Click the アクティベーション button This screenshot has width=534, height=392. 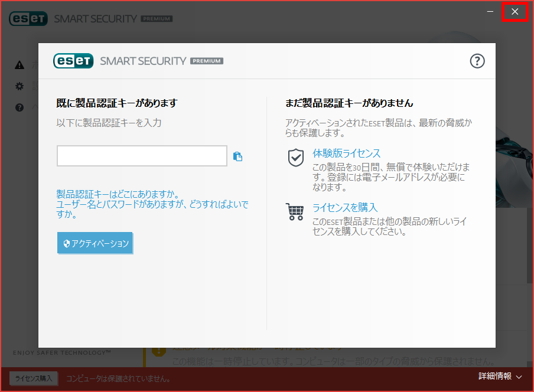[x=95, y=243]
